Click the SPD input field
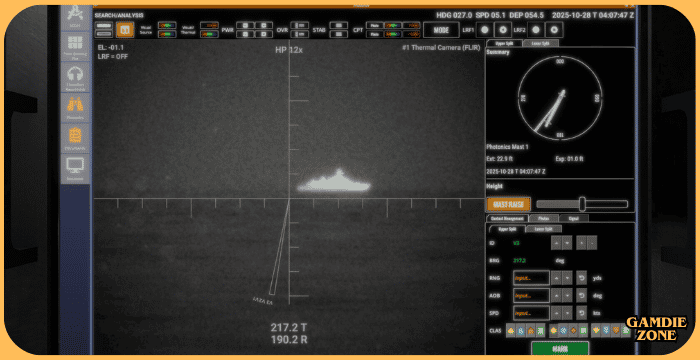700x360 pixels. [531, 313]
